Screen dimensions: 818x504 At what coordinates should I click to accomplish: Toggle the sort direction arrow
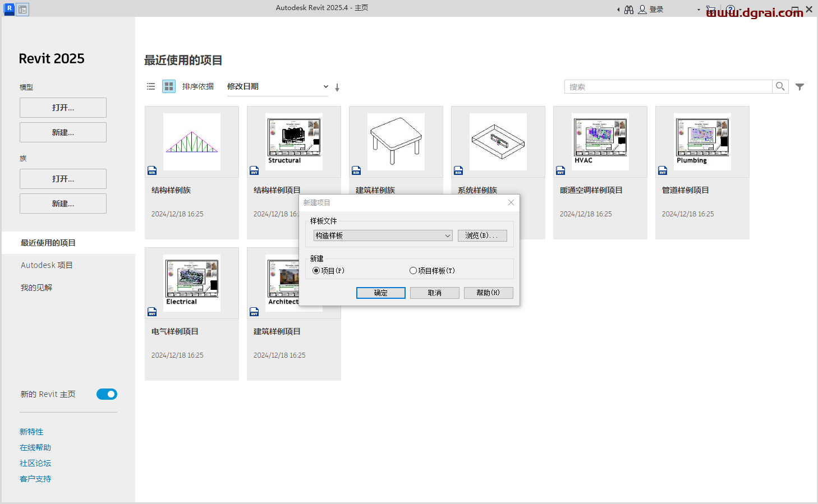[337, 87]
